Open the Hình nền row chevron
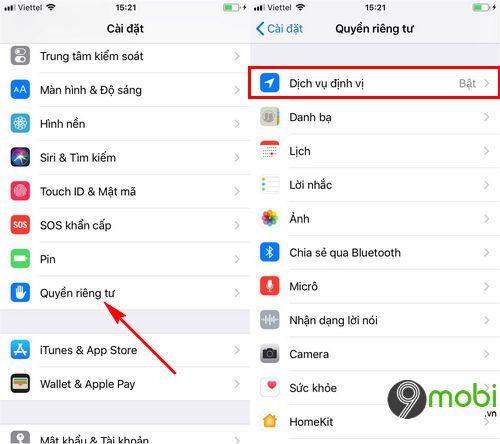The image size is (500, 444). (x=237, y=124)
